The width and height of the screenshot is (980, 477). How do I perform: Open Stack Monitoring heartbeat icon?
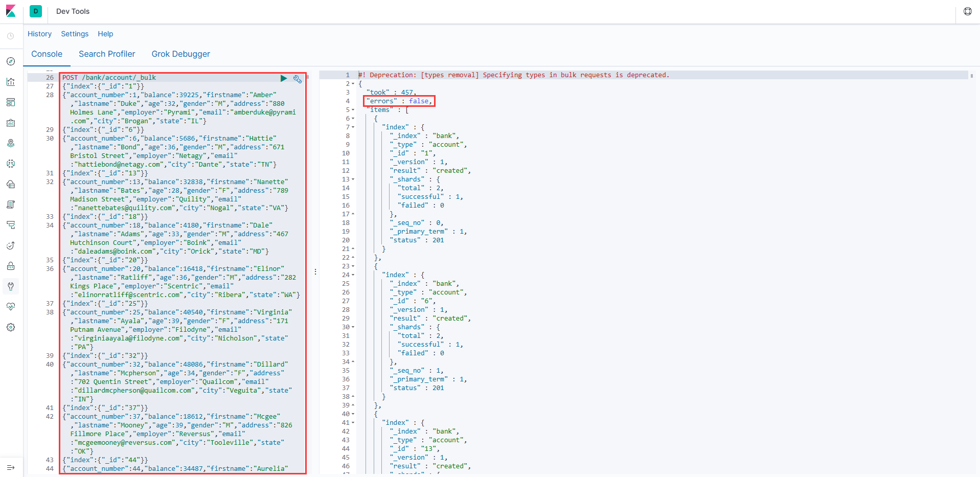click(11, 307)
